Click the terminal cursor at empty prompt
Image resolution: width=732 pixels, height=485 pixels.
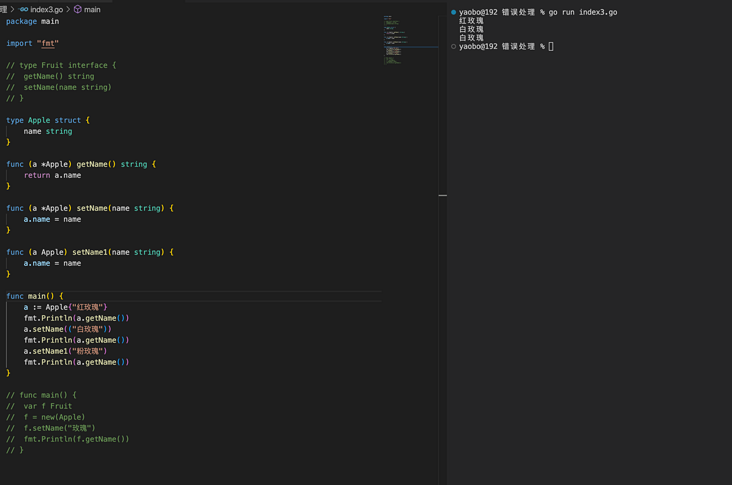tap(551, 46)
